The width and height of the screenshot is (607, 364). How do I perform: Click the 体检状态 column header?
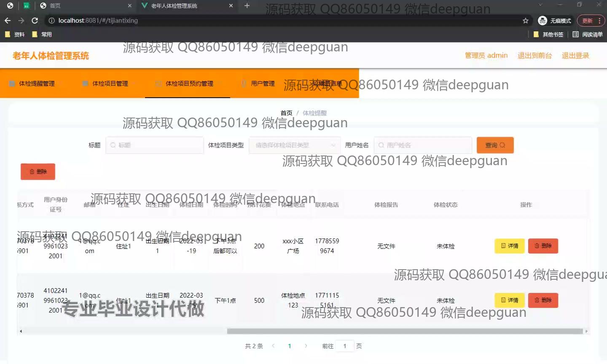pyautogui.click(x=446, y=205)
